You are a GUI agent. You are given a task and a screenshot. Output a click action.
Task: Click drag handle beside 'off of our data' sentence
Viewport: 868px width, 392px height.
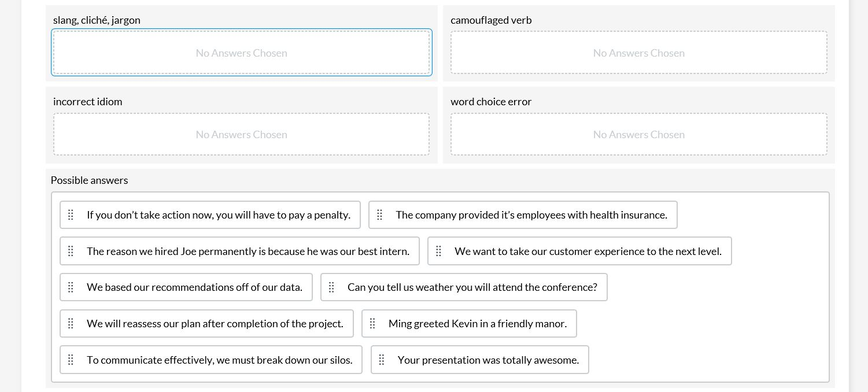click(x=71, y=287)
